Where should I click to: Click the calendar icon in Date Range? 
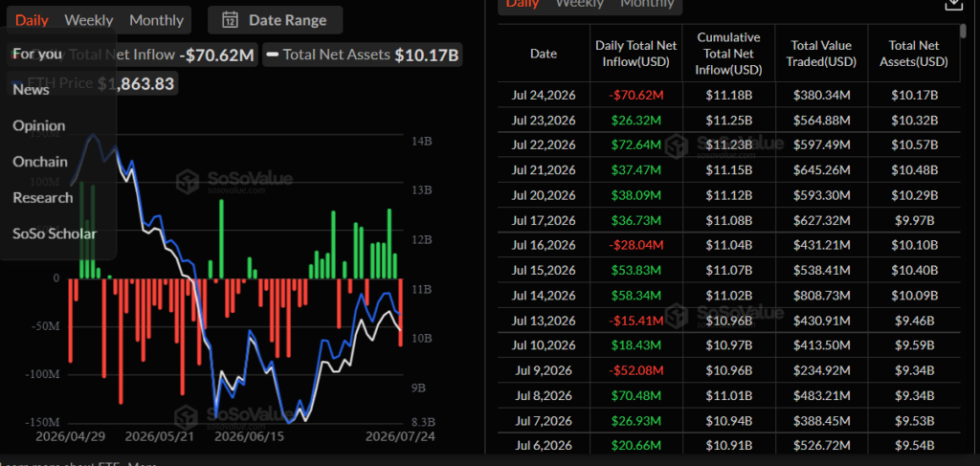pyautogui.click(x=230, y=20)
